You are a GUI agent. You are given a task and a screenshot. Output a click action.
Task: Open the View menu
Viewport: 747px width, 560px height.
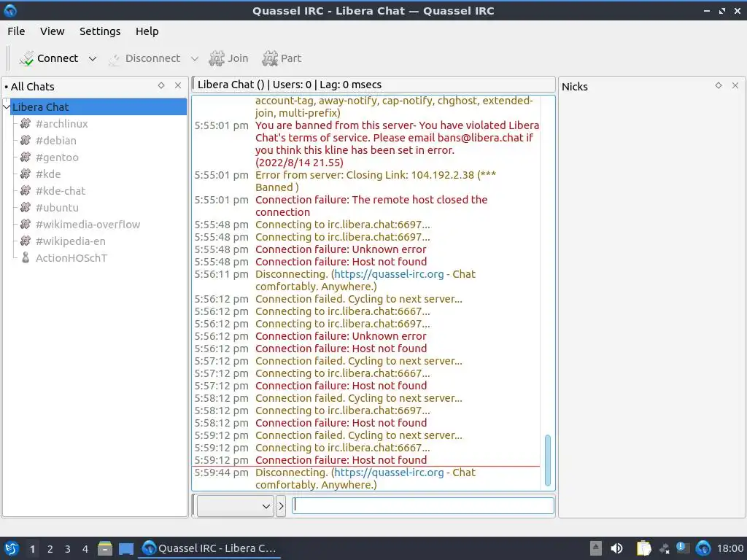52,31
